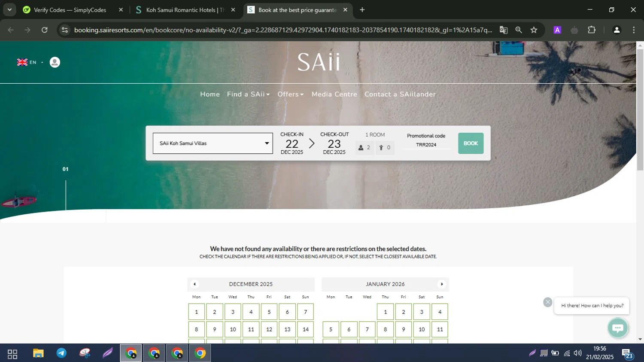Open File Explorer from taskbar
Viewport: 644px width, 362px height.
38,353
